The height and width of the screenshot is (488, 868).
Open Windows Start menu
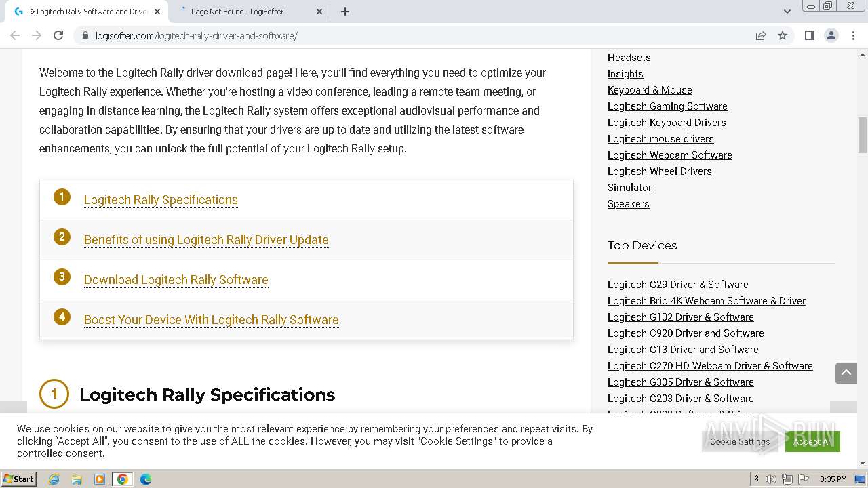point(18,479)
